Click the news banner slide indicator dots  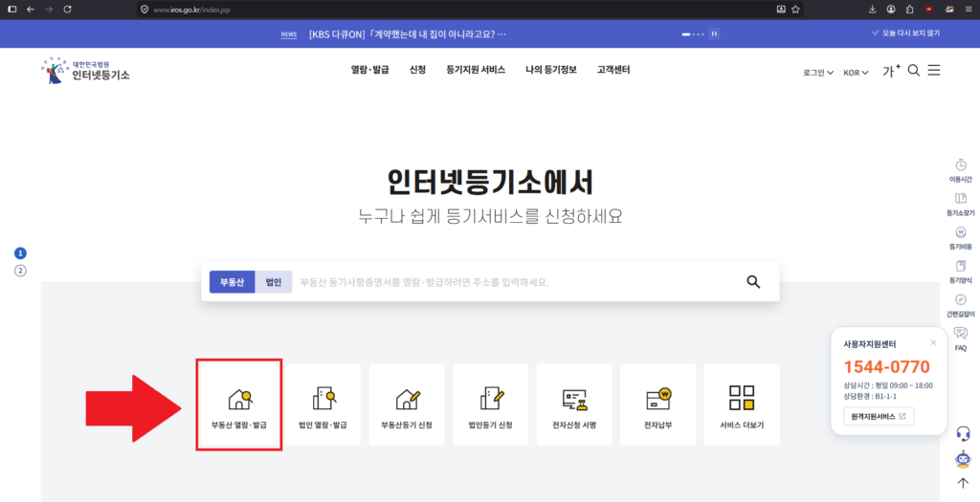click(x=693, y=33)
